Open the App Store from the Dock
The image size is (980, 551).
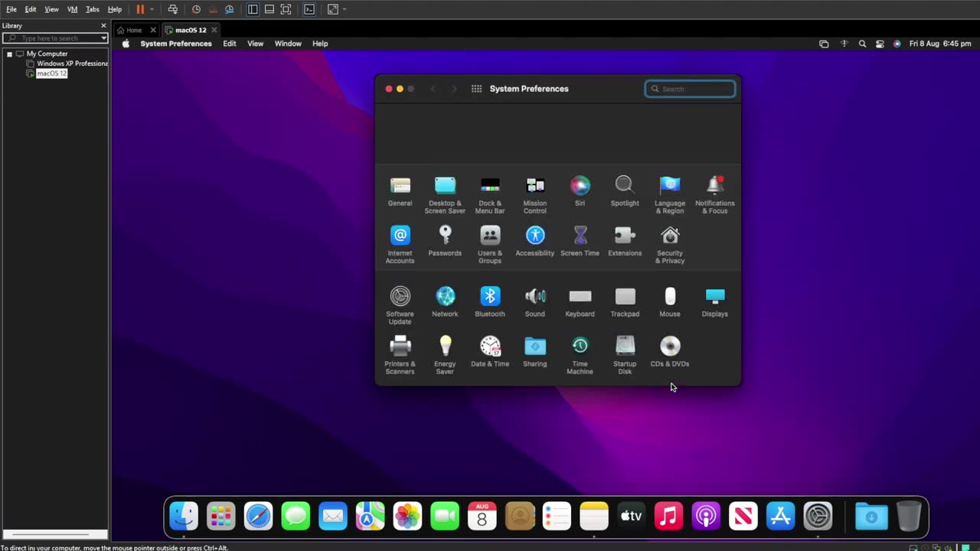780,517
